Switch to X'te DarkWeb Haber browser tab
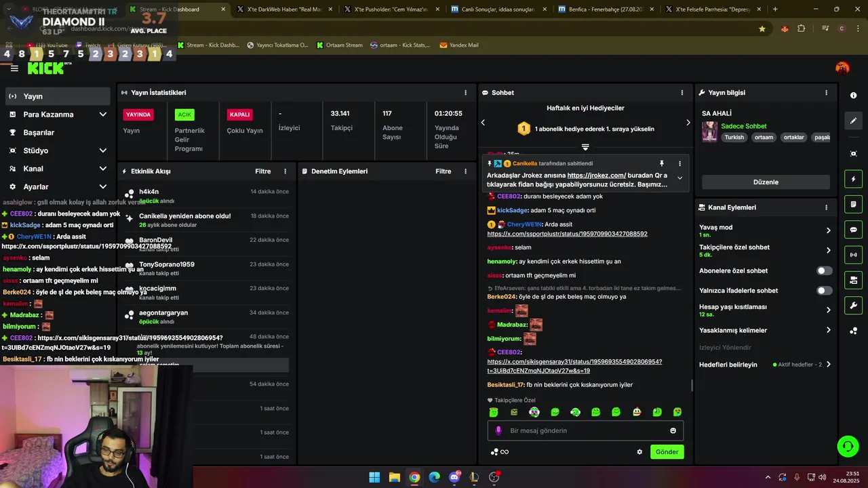 coord(284,9)
